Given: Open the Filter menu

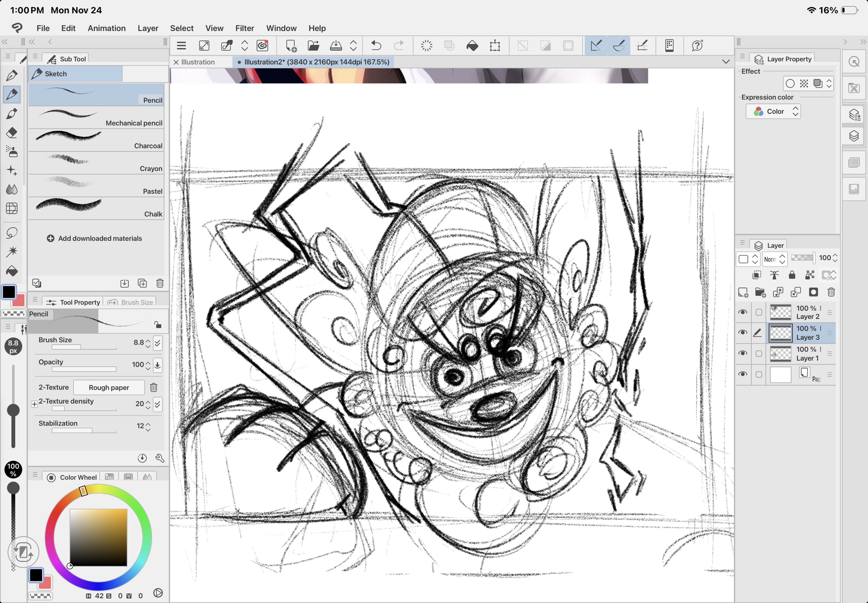Looking at the screenshot, I should 244,28.
